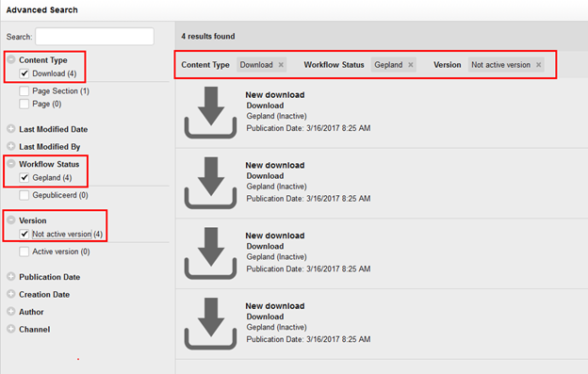588x374 pixels.
Task: Click the 'Not active version' filter tag label
Action: [x=501, y=65]
